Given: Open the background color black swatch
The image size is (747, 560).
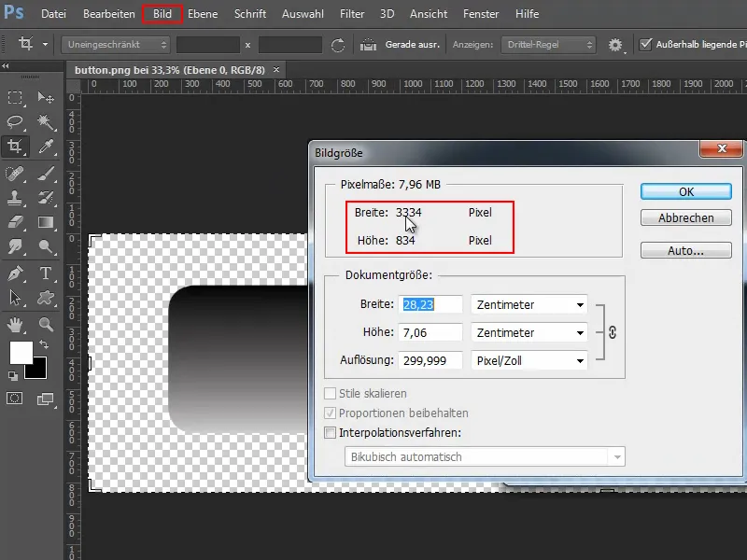Looking at the screenshot, I should click(38, 370).
